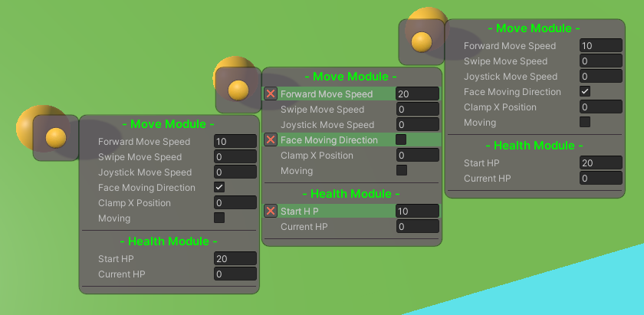The image size is (644, 315).
Task: Enable Moving checkbox in right panel
Action: [x=585, y=122]
